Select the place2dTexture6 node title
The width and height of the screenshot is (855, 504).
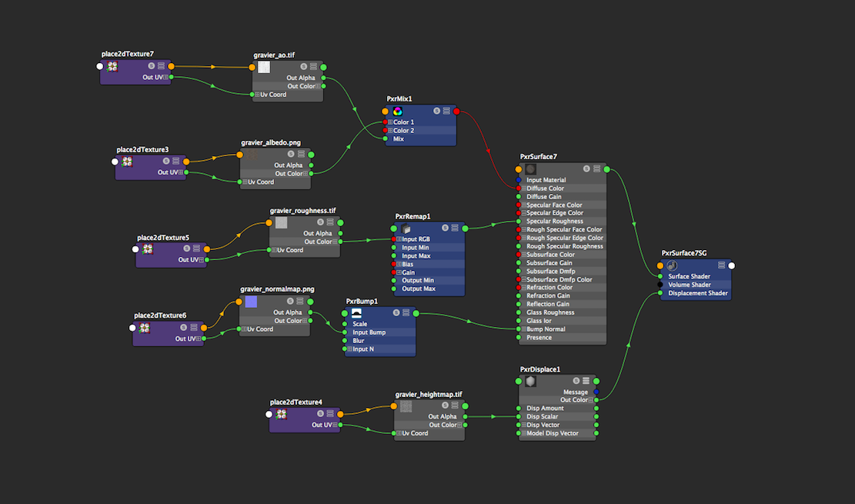coord(160,315)
